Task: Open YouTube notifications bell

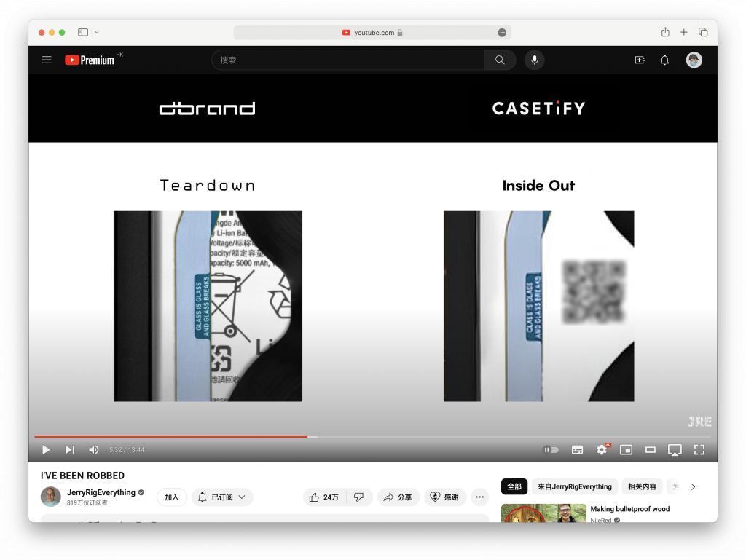Action: point(664,60)
